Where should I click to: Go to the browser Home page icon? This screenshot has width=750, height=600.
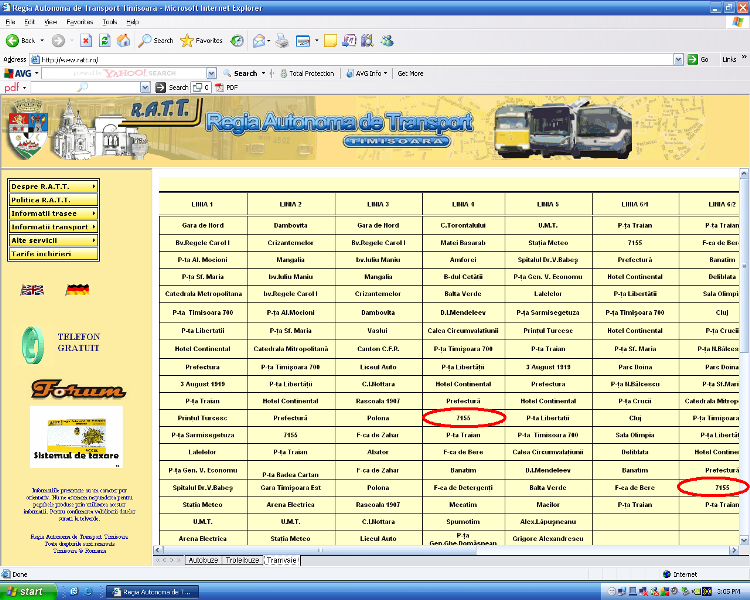tap(124, 41)
